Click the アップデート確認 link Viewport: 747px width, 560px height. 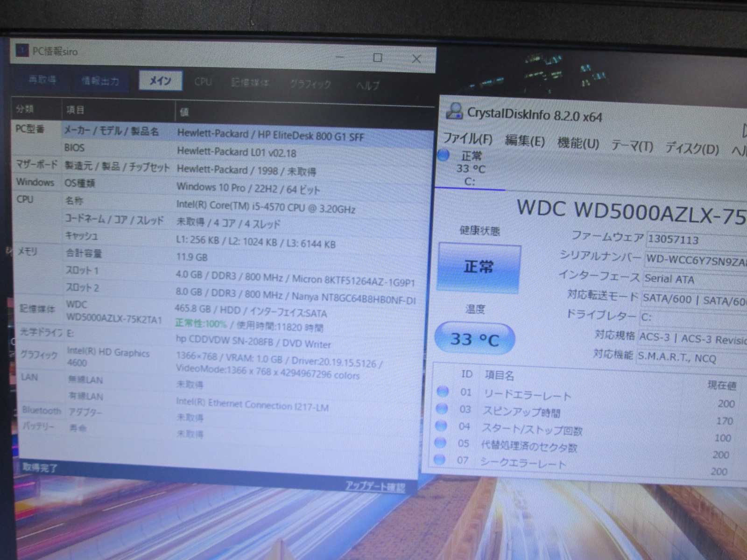(375, 487)
